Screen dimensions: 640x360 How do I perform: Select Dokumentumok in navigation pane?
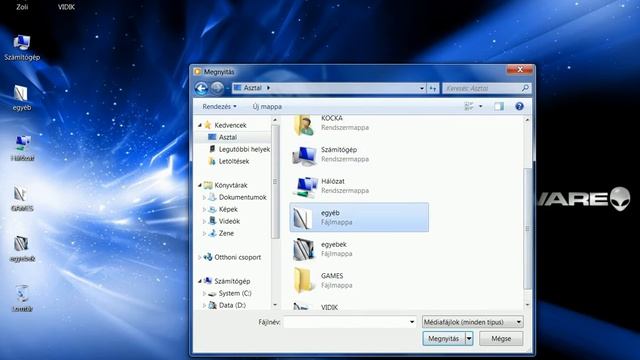(238, 197)
